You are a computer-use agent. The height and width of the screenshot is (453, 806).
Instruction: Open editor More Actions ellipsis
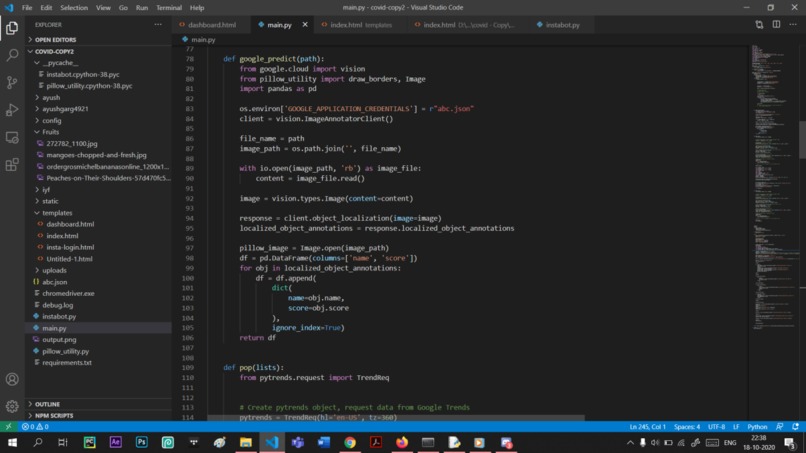point(793,25)
